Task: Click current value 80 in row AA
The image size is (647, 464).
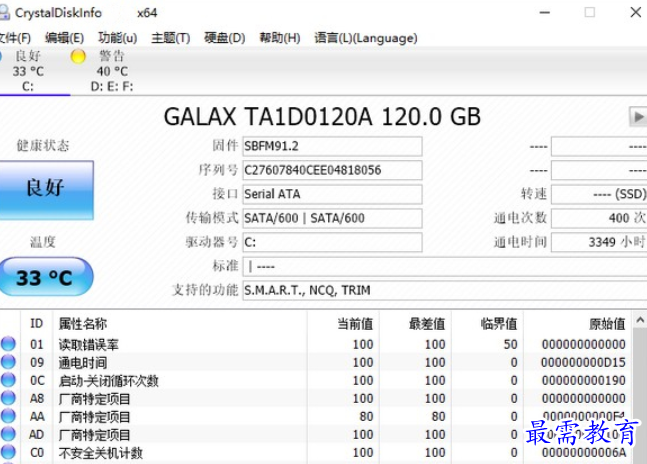Action: (x=366, y=417)
